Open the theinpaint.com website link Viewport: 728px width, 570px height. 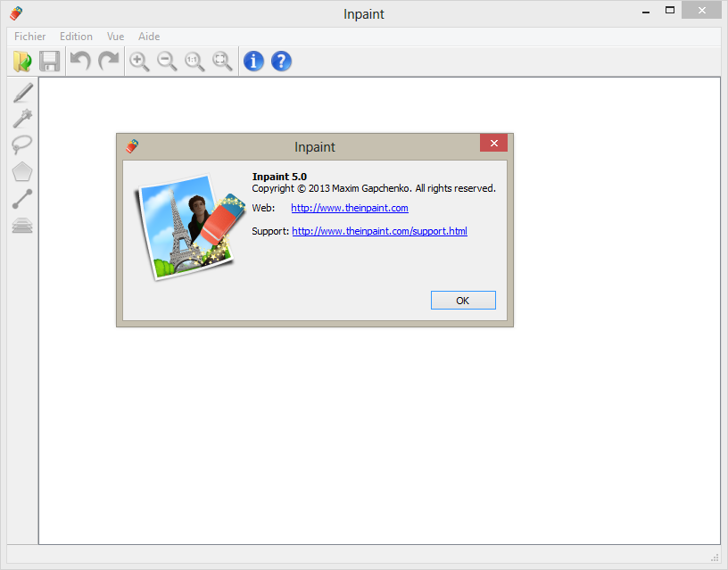click(350, 208)
